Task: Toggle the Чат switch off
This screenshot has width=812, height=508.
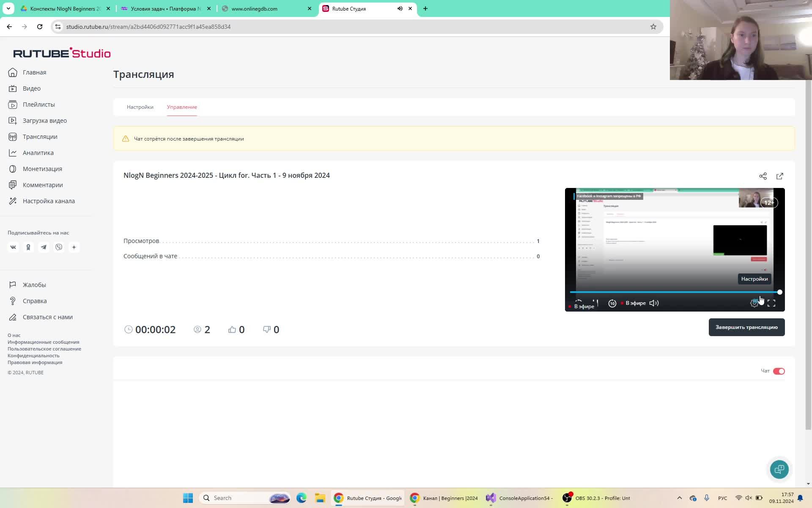Action: 779,371
